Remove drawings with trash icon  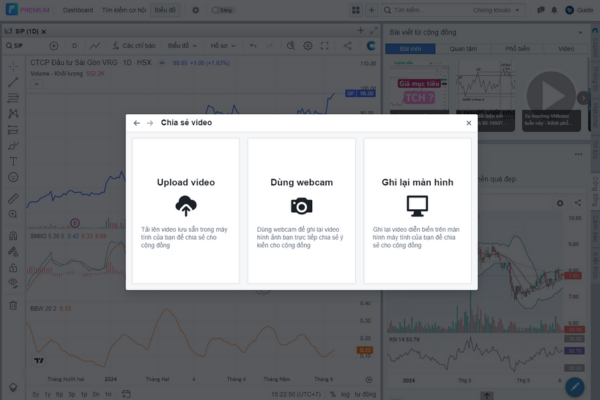(x=13, y=305)
